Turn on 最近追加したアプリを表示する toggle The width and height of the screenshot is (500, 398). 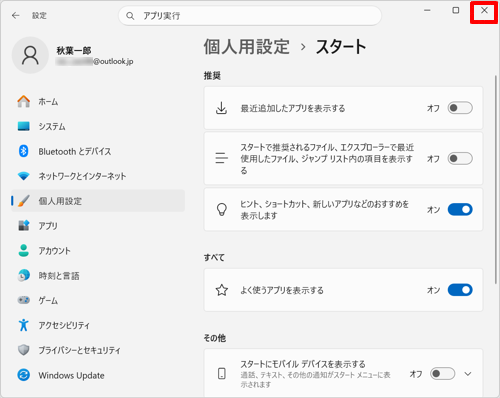(460, 108)
